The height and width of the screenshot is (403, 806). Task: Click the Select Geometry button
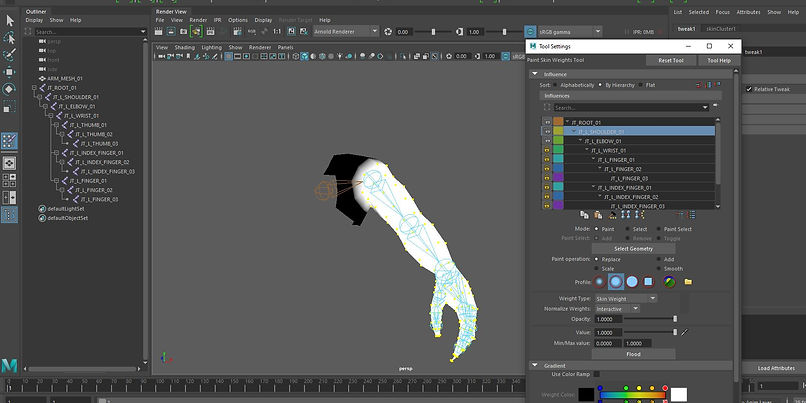click(633, 249)
